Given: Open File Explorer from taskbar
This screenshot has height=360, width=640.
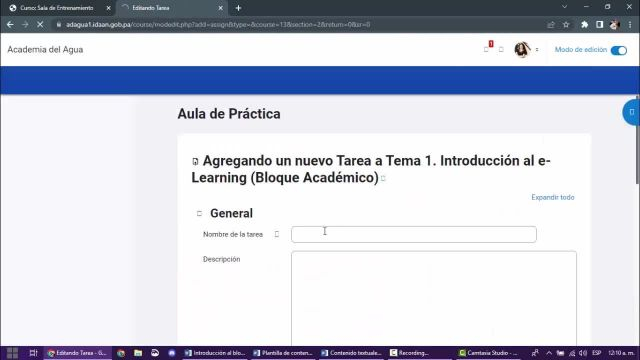Looking at the screenshot, I should pyautogui.click(x=138, y=353).
